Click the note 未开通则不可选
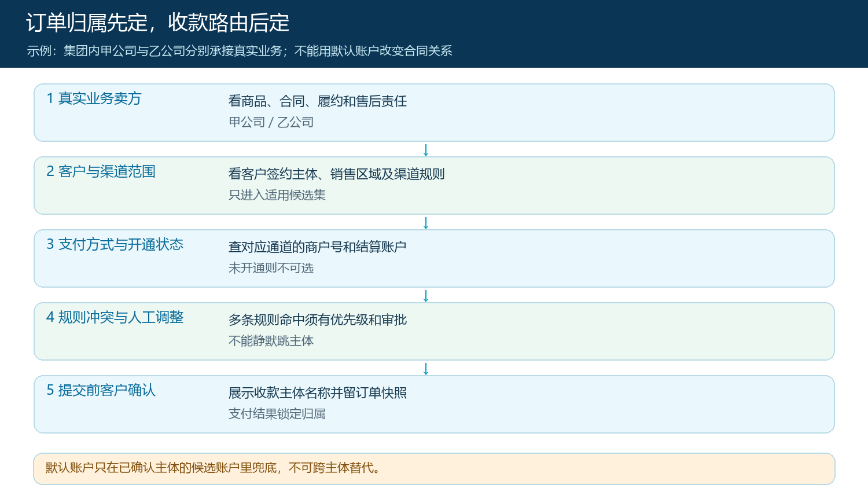Image resolution: width=868 pixels, height=492 pixels. (x=271, y=268)
